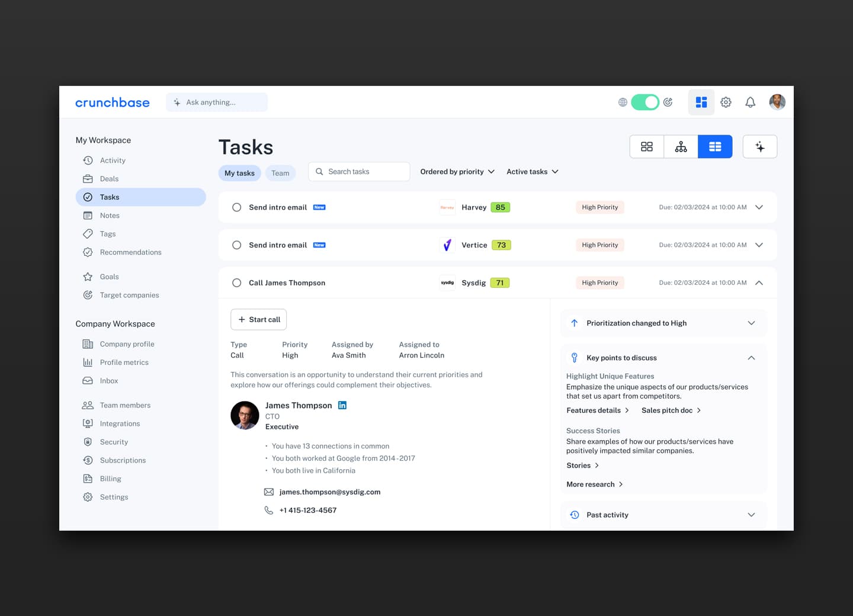This screenshot has height=616, width=853.
Task: Mark Vertice intro email task complete
Action: pos(237,245)
